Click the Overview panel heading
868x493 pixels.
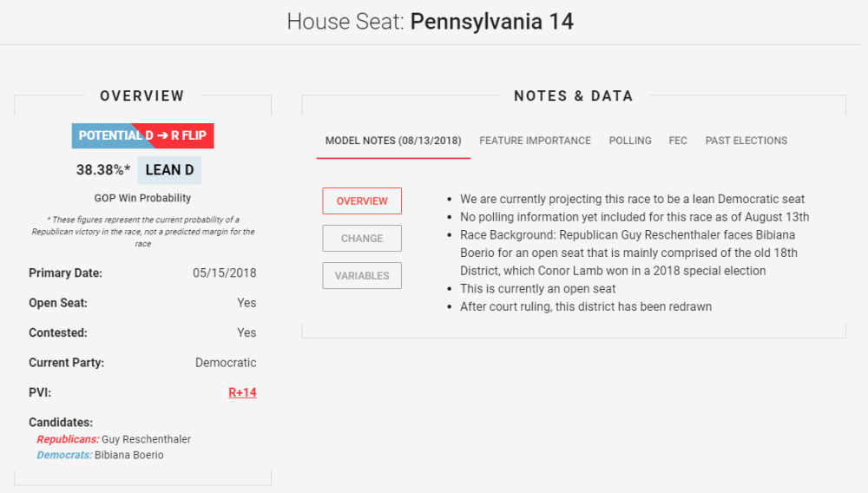pyautogui.click(x=142, y=96)
